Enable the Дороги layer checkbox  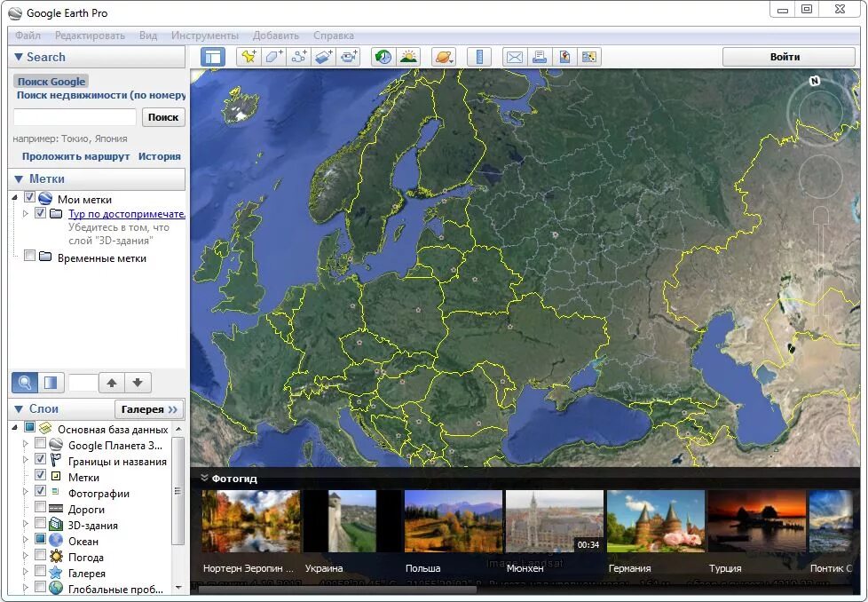tap(40, 507)
